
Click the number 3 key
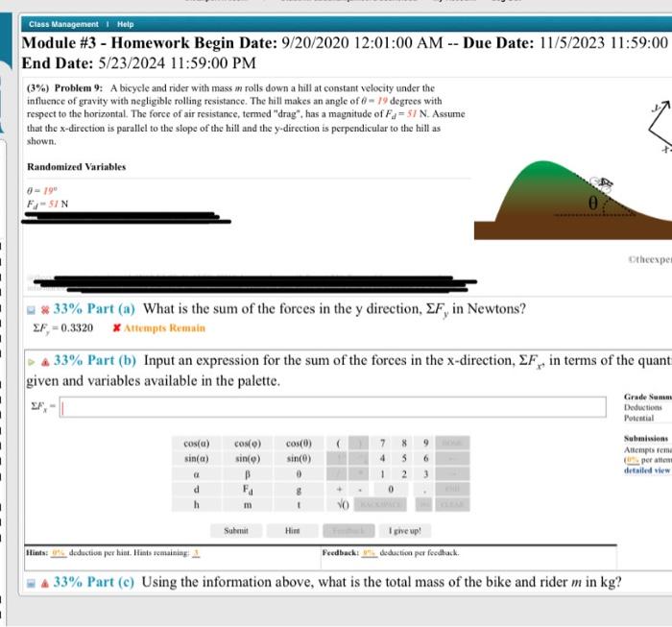tap(425, 474)
